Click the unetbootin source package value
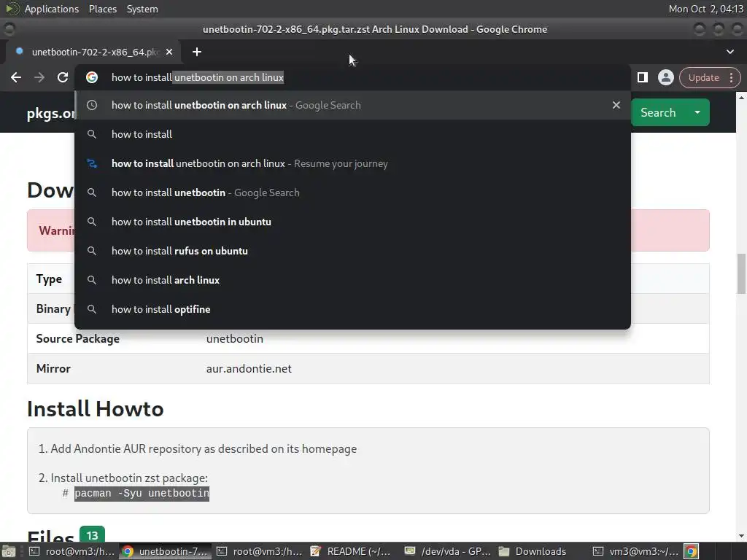 click(x=234, y=338)
